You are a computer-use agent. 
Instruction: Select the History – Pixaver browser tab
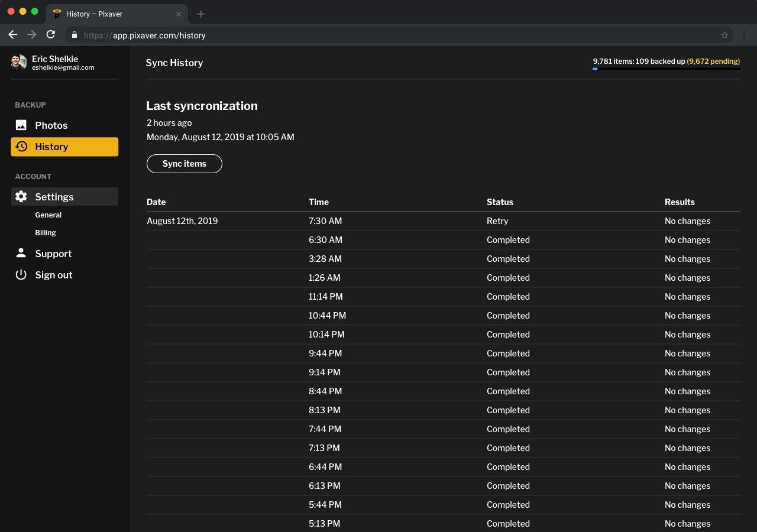[117, 14]
